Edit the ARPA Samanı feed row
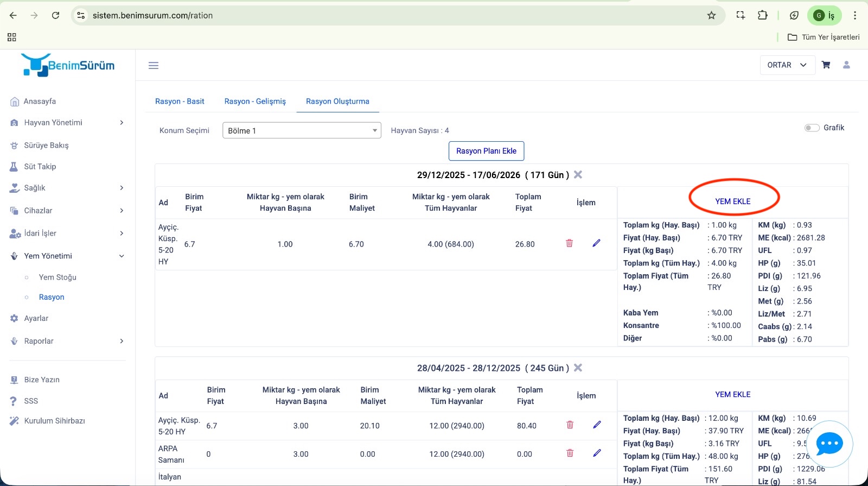This screenshot has width=868, height=486. (597, 453)
